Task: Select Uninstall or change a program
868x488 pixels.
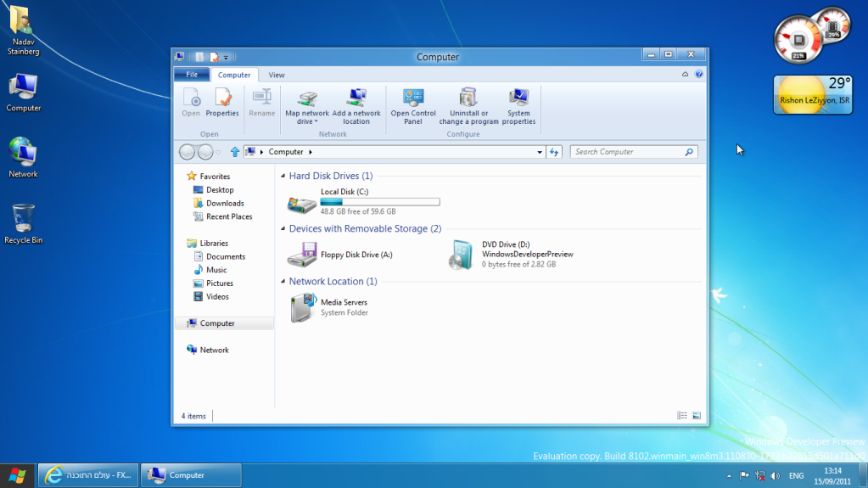Action: [x=469, y=106]
